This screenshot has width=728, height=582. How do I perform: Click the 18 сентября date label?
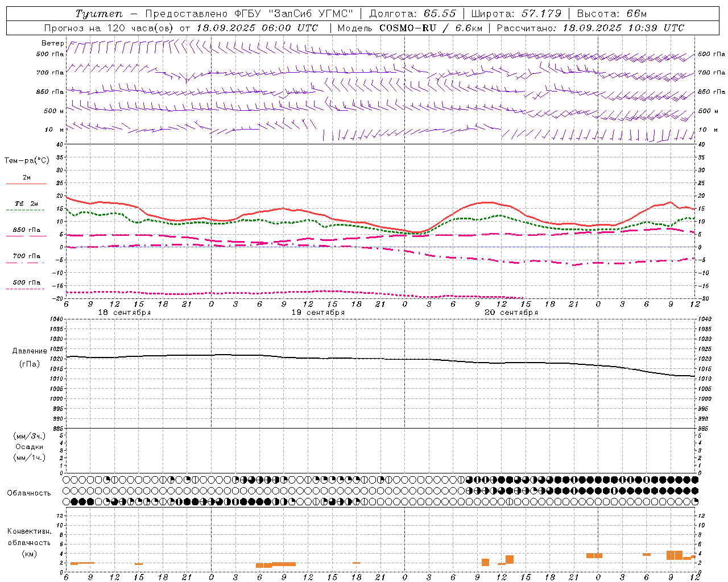pyautogui.click(x=125, y=313)
